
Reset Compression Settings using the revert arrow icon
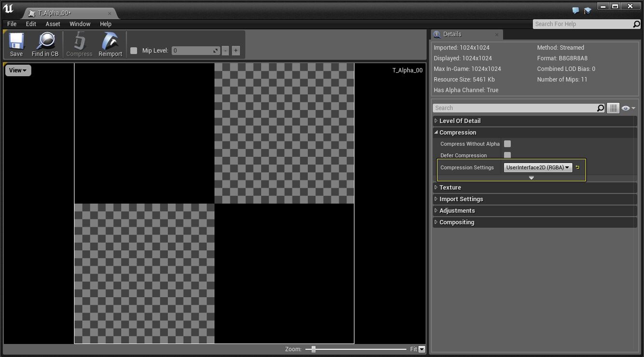[577, 167]
